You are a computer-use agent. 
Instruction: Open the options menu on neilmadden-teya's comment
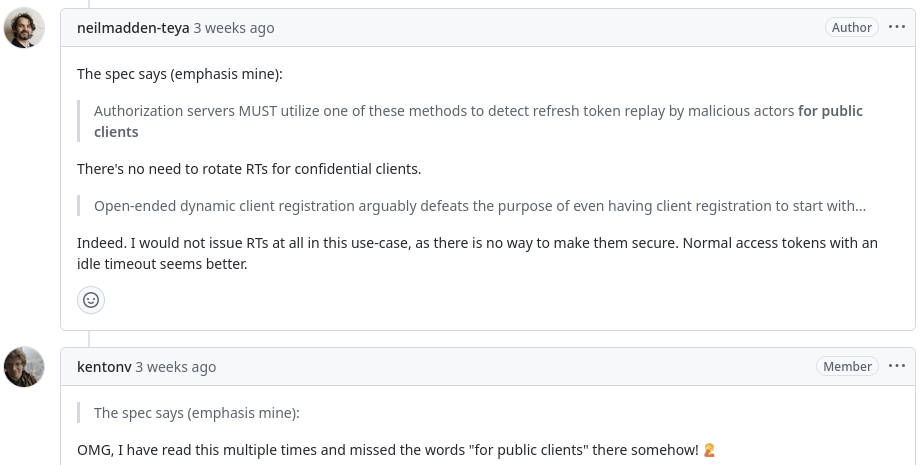897,27
